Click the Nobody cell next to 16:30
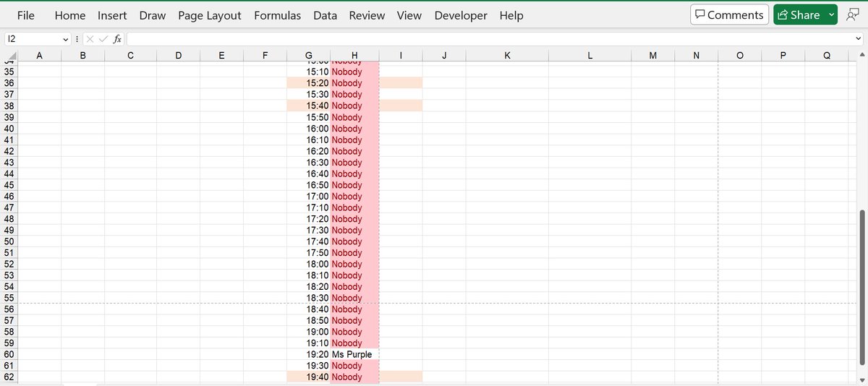The height and width of the screenshot is (386, 868). (354, 162)
